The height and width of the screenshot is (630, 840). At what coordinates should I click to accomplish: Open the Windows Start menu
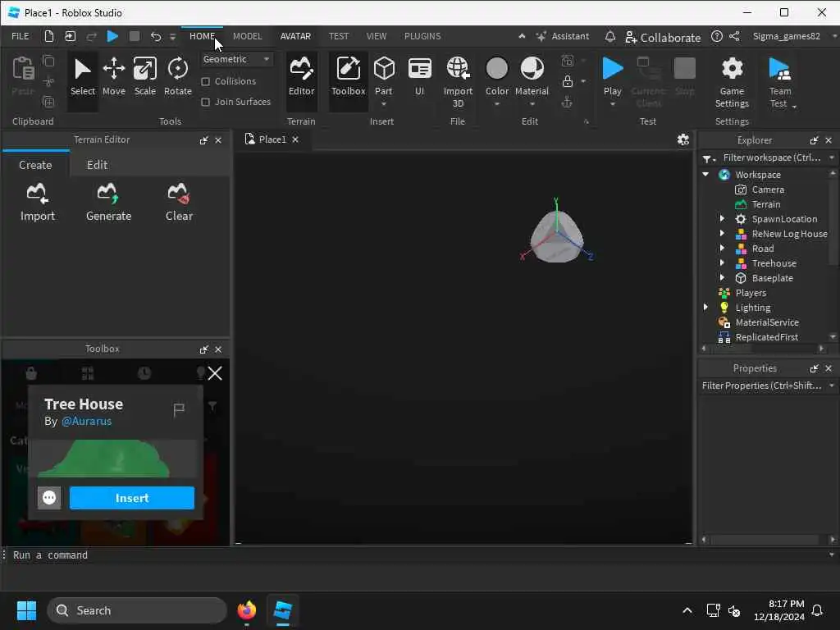26,610
